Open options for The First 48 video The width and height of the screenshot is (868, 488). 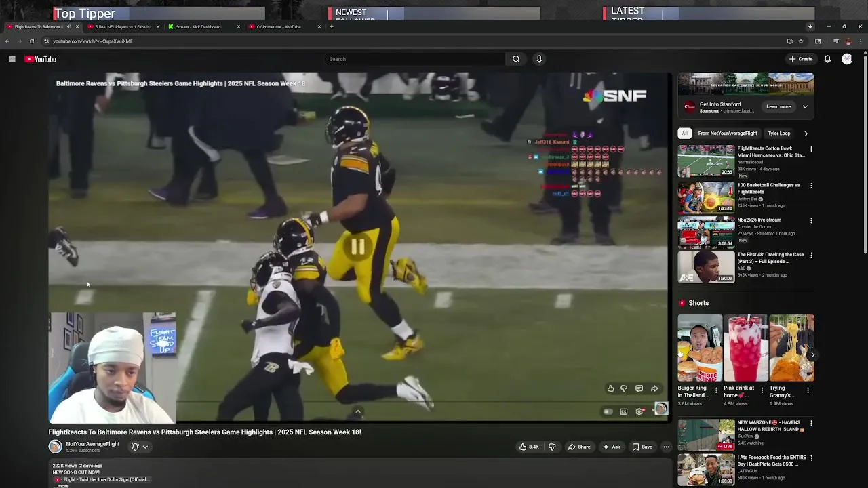coord(811,256)
